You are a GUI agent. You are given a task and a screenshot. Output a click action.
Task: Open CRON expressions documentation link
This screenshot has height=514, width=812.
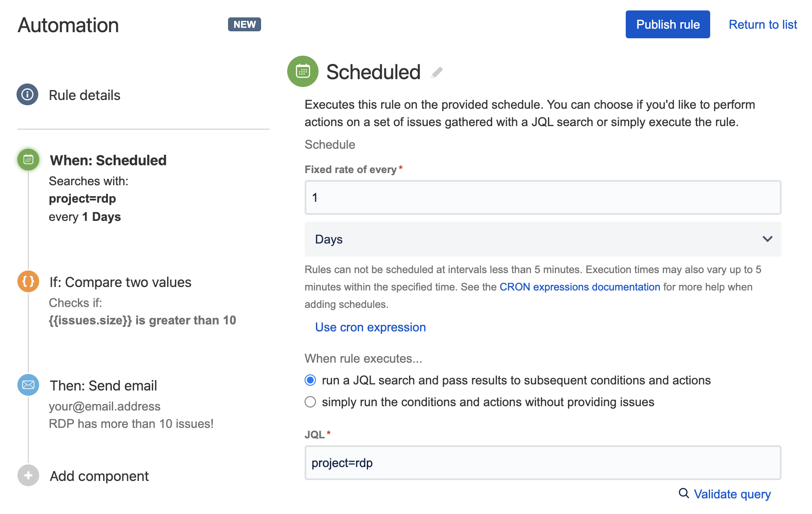click(580, 287)
